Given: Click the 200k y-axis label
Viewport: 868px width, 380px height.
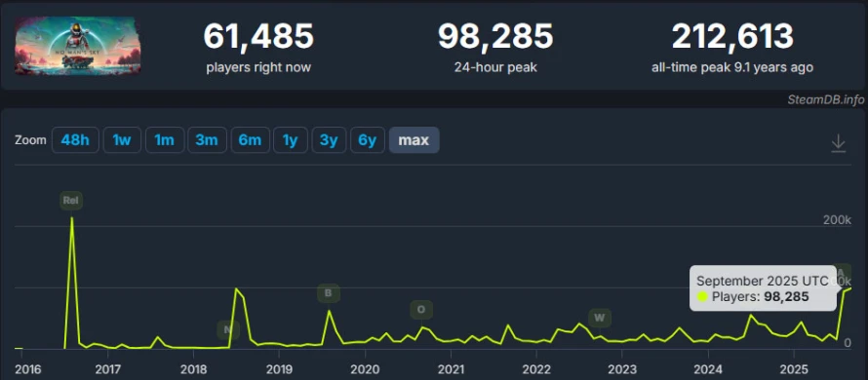Looking at the screenshot, I should pyautogui.click(x=837, y=220).
